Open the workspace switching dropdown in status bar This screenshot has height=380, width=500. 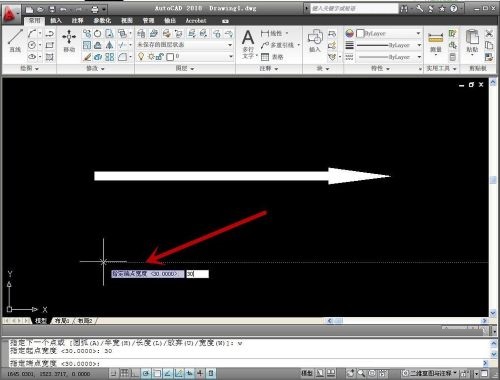point(430,373)
